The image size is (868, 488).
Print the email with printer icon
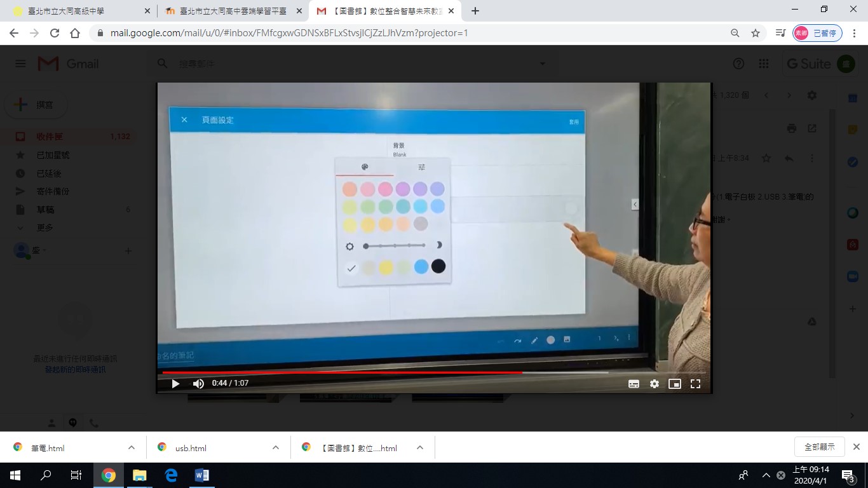click(x=792, y=128)
